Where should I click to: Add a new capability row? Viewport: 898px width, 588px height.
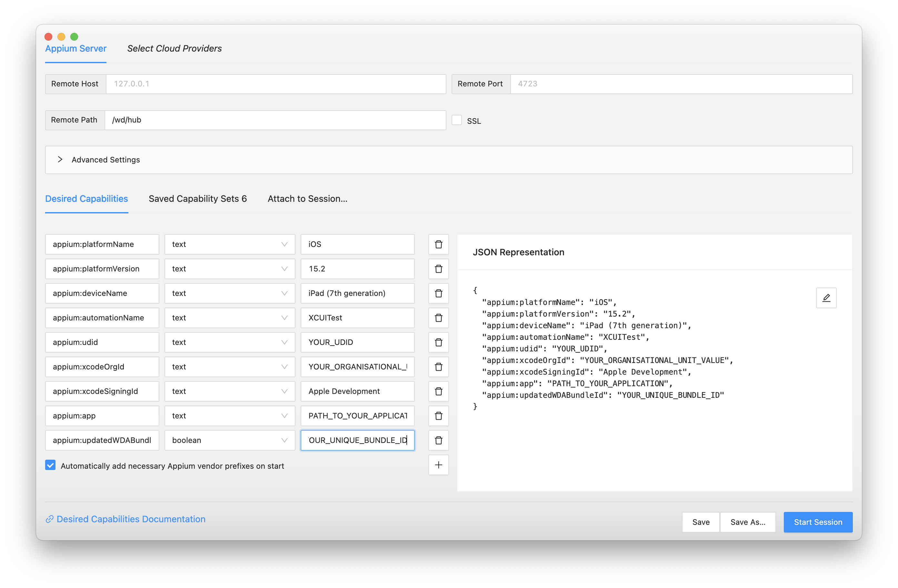[438, 465]
